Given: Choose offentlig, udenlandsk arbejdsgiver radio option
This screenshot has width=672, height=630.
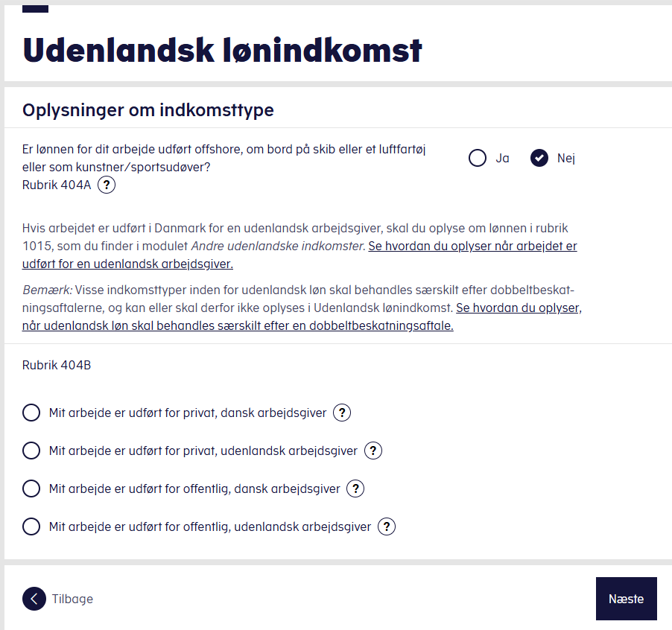Looking at the screenshot, I should [31, 526].
